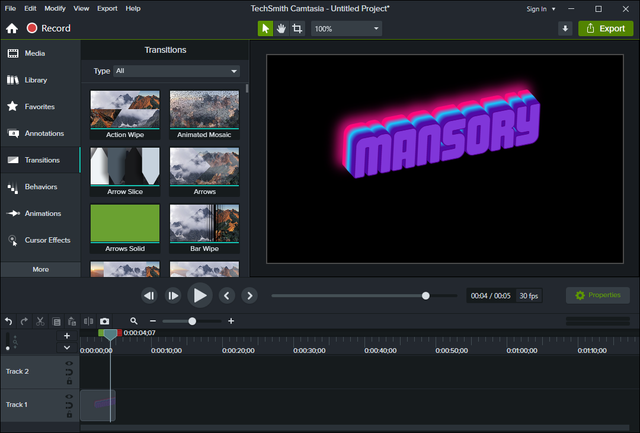640x433 pixels.
Task: Select the Animated Mosaic transition thumbnail
Action: 204,111
